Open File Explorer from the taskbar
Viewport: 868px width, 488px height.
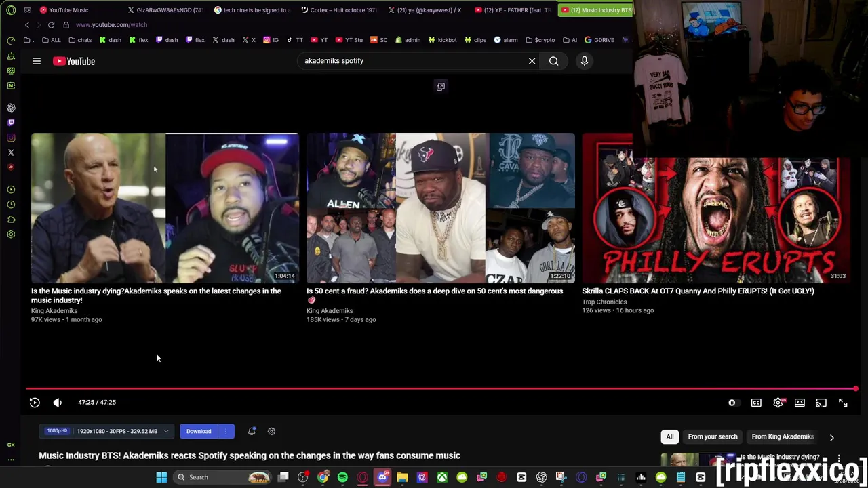[402, 477]
